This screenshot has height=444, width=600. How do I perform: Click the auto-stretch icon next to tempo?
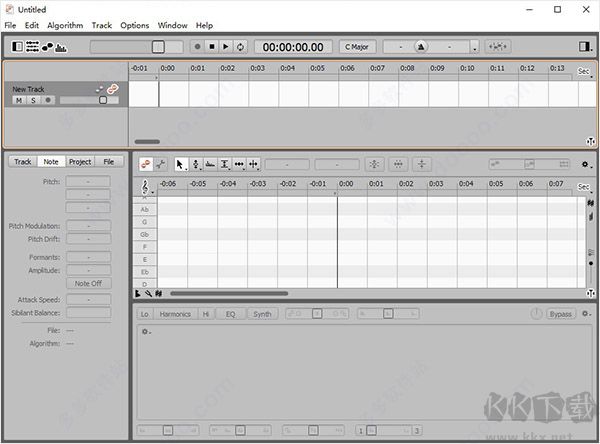point(498,47)
